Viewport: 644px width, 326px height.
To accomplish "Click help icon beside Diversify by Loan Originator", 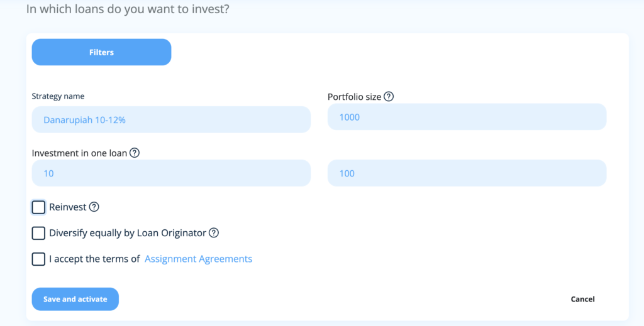I will tap(214, 233).
